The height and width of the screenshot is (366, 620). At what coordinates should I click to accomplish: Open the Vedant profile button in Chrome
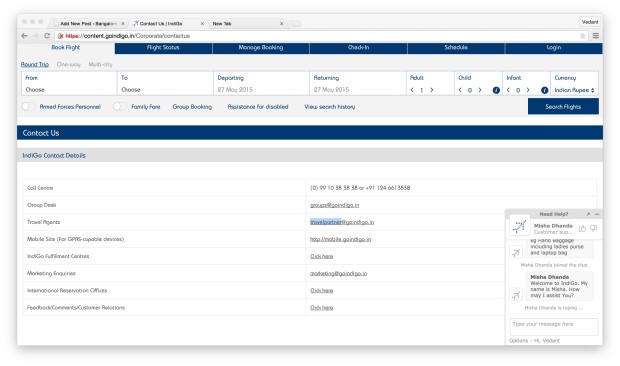[x=590, y=22]
